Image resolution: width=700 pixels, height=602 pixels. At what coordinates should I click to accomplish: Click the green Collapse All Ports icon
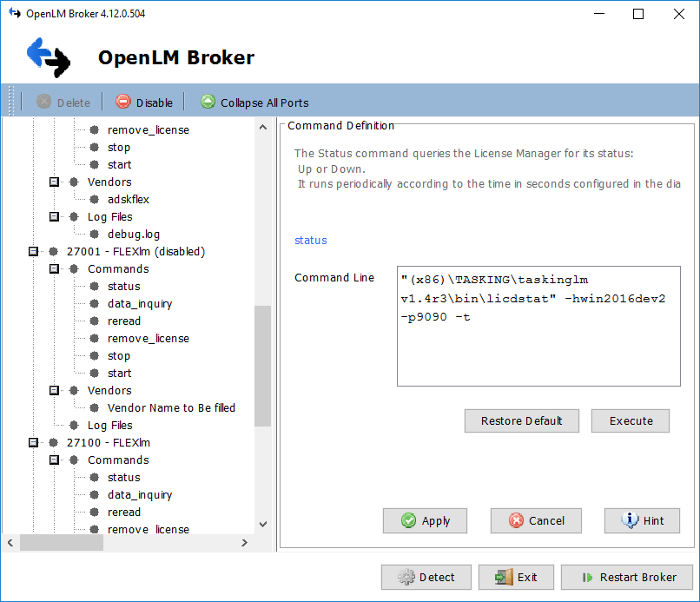208,102
